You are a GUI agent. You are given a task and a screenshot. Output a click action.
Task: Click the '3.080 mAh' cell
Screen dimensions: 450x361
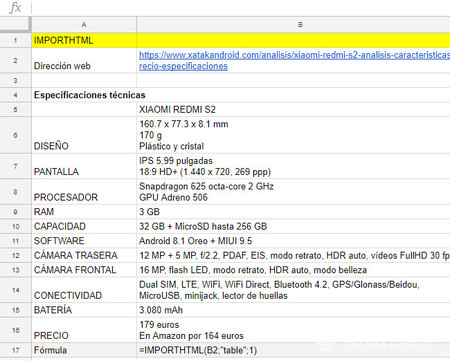pos(293,310)
